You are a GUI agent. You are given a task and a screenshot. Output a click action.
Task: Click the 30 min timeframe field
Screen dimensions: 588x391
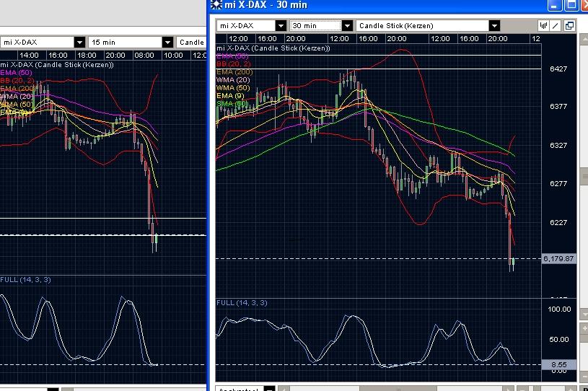[x=315, y=25]
